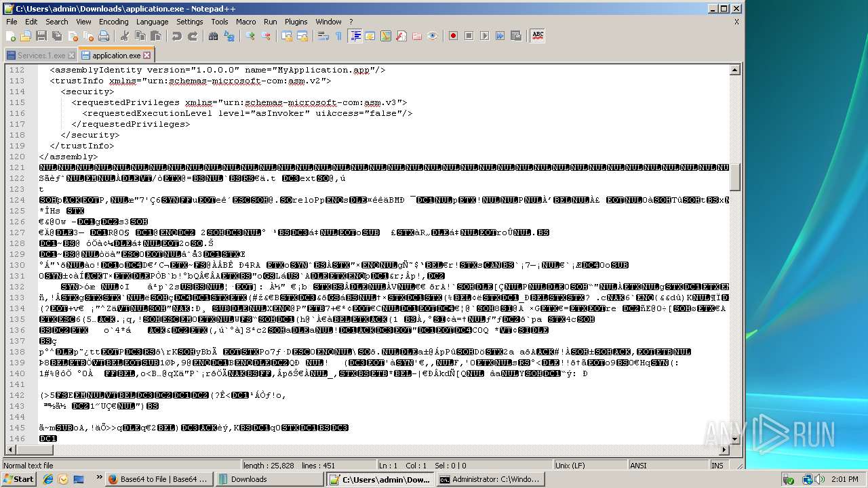The width and height of the screenshot is (868, 488).
Task: Click the Paste toolbar icon
Action: click(155, 36)
